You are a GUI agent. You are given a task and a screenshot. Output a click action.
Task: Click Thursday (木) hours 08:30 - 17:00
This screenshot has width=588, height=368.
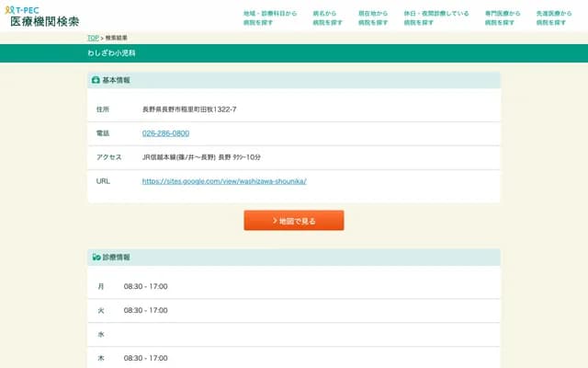tap(146, 358)
